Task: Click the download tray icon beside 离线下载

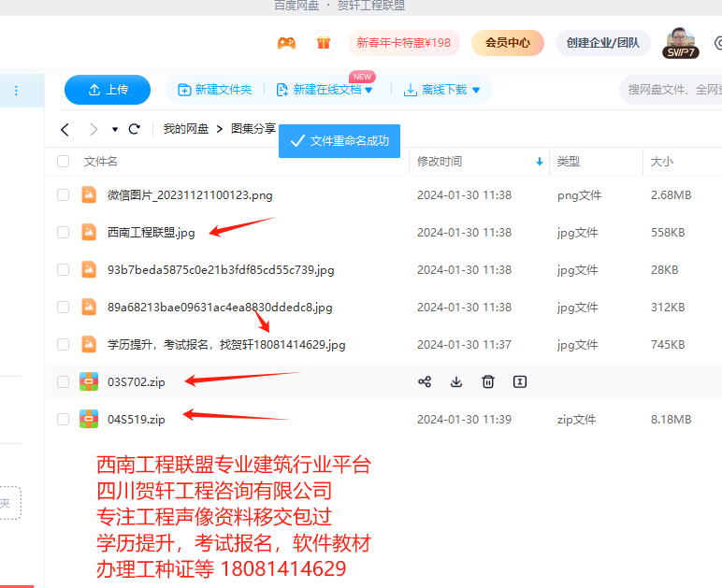Action: click(411, 90)
